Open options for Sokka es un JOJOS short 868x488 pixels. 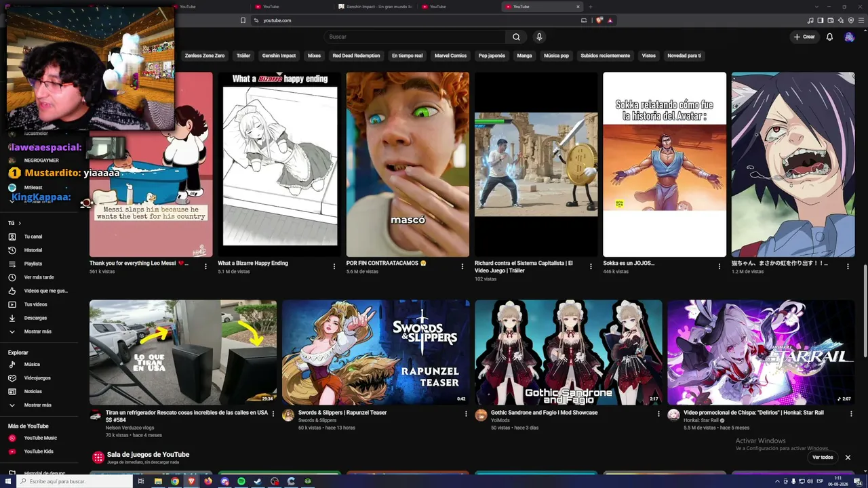(719, 266)
